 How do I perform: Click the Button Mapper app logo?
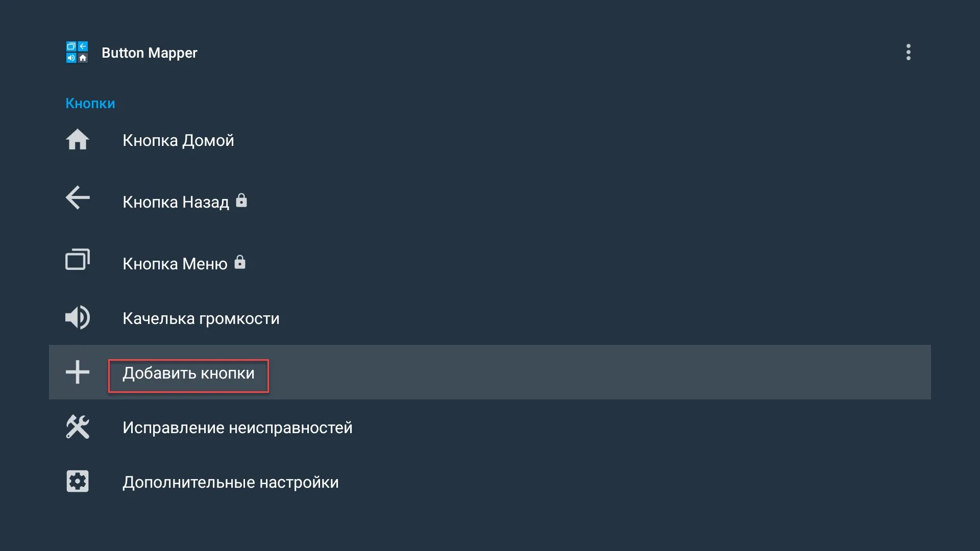coord(77,52)
